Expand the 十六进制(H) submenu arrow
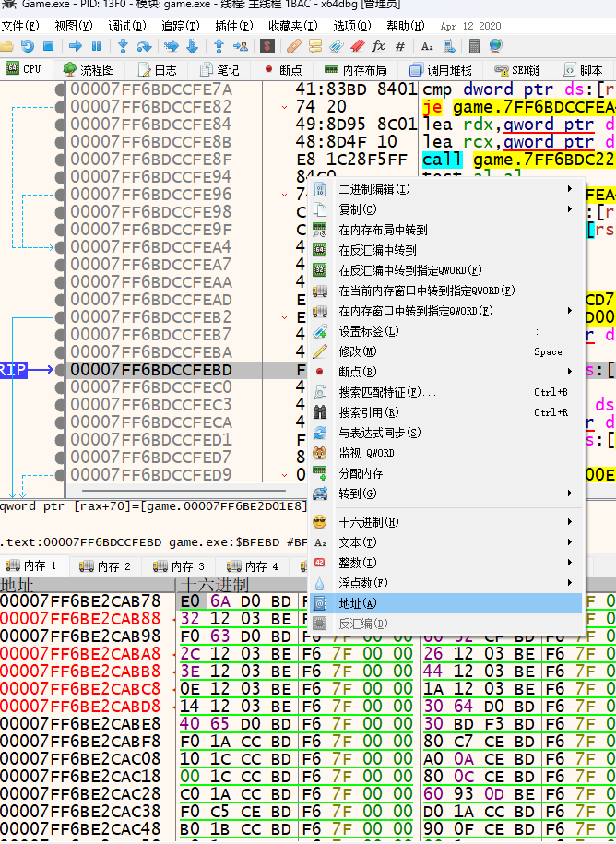This screenshot has height=844, width=616. 570,522
